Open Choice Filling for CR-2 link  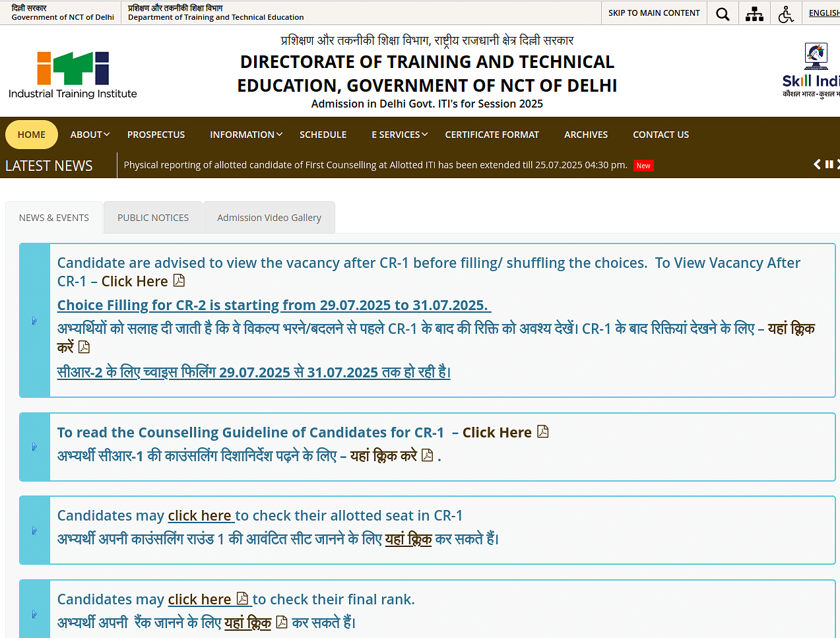274,305
